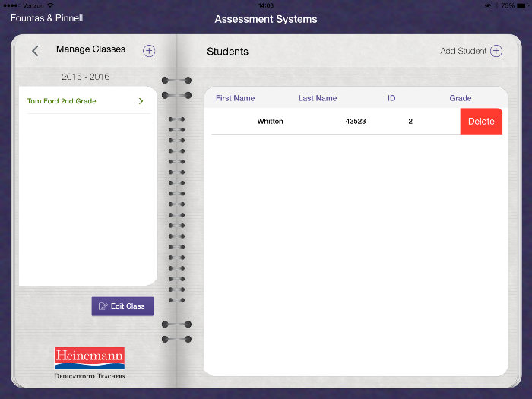The image size is (532, 399).
Task: Add a new class with the plus icon
Action: pyautogui.click(x=149, y=51)
